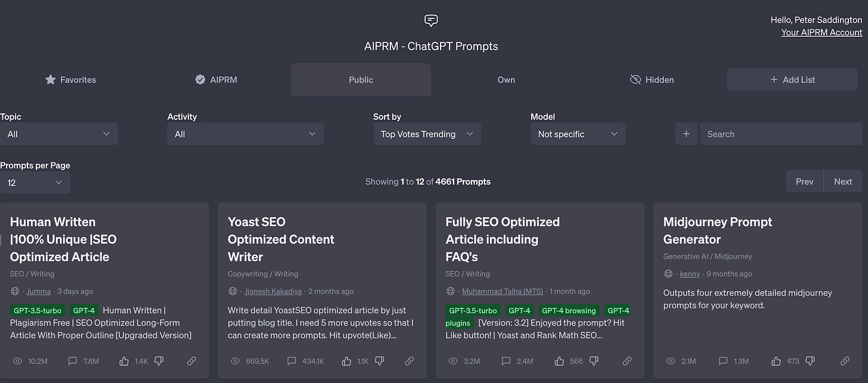Upvote the Human Written SEO article prompt
Image resolution: width=868 pixels, height=383 pixels.
coord(124,361)
